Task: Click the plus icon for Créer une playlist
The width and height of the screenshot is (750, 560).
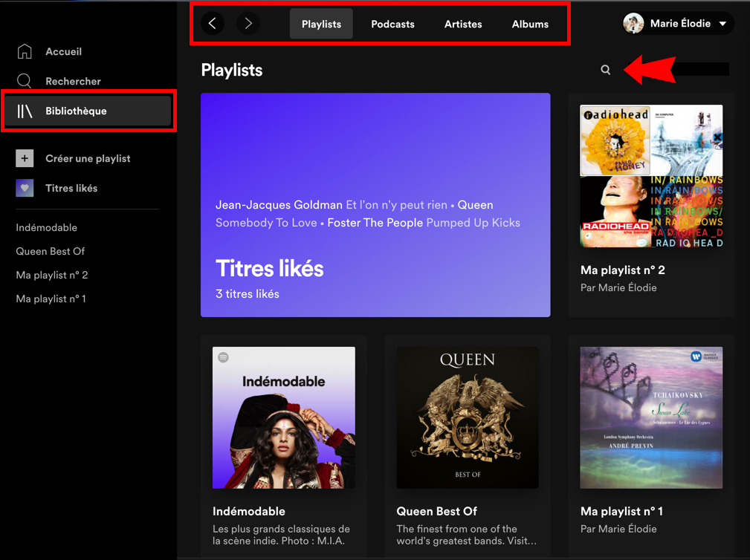Action: tap(25, 158)
